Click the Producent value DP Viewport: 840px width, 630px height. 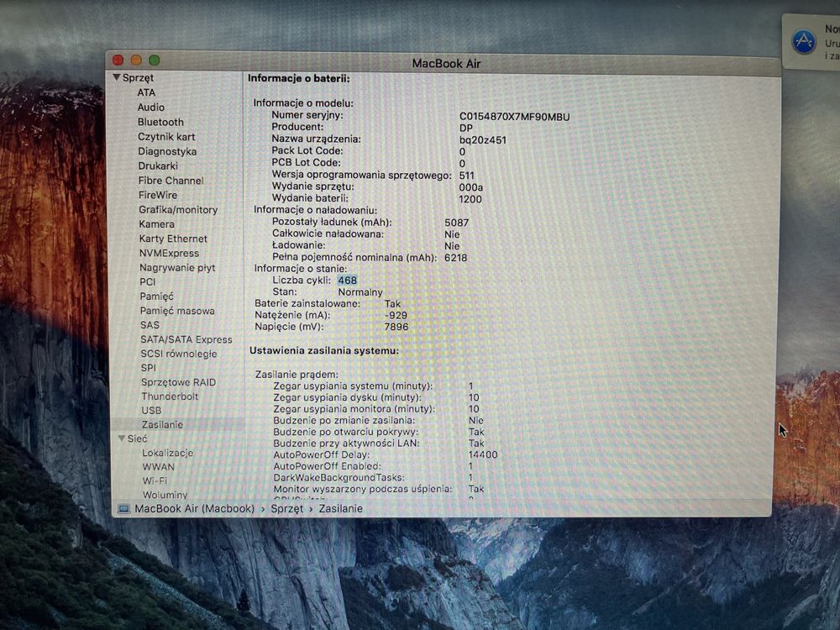coord(466,128)
